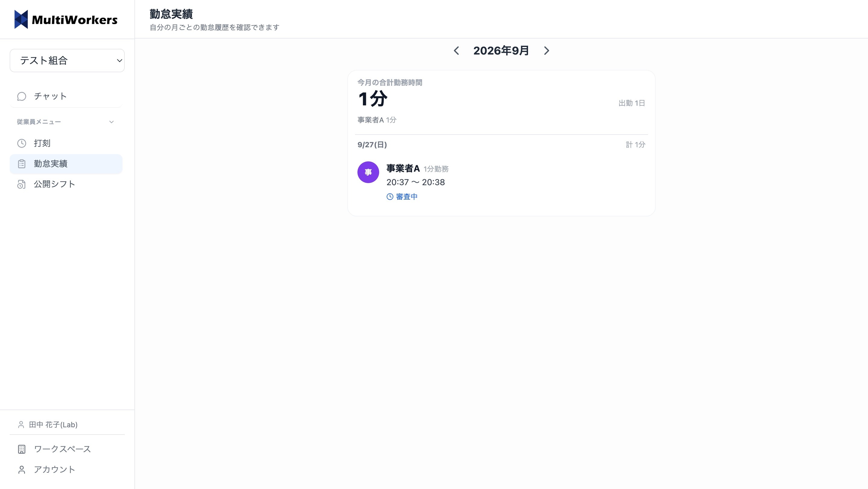Image resolution: width=868 pixels, height=489 pixels.
Task: Click the user icon beside 田中 花子(Lab)
Action: (x=21, y=425)
